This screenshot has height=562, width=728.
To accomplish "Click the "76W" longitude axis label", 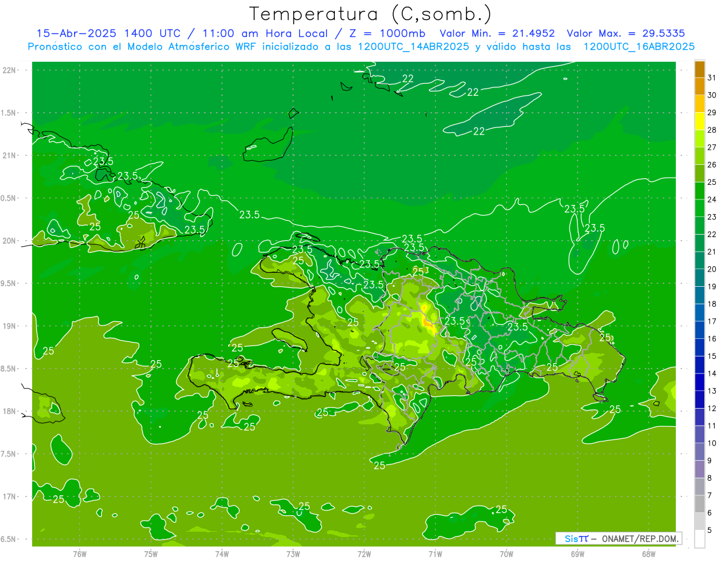I will (x=79, y=553).
